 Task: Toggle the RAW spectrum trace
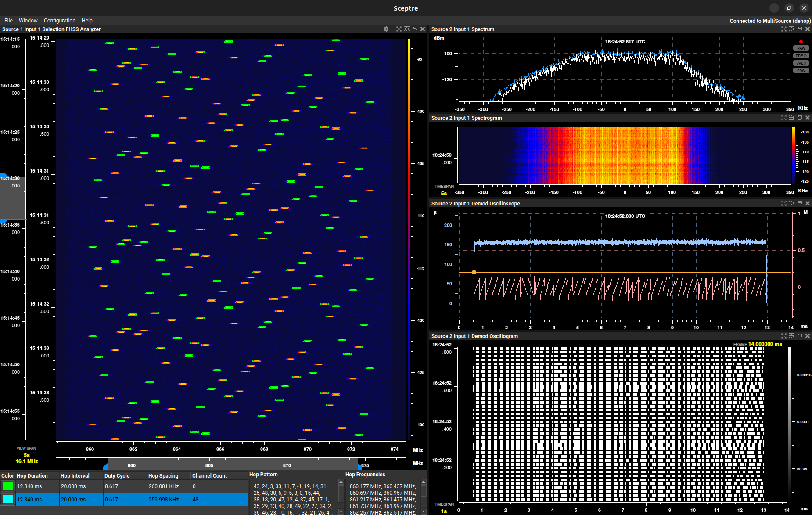[x=801, y=48]
